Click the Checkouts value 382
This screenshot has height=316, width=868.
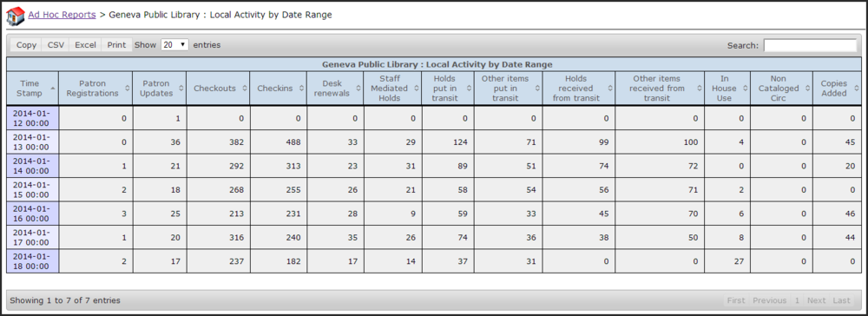236,142
